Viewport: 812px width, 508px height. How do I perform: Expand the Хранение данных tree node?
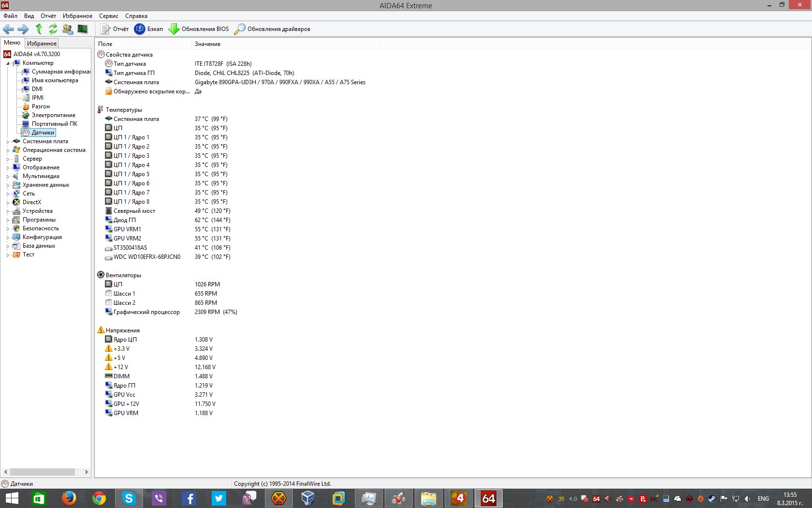[x=8, y=185]
